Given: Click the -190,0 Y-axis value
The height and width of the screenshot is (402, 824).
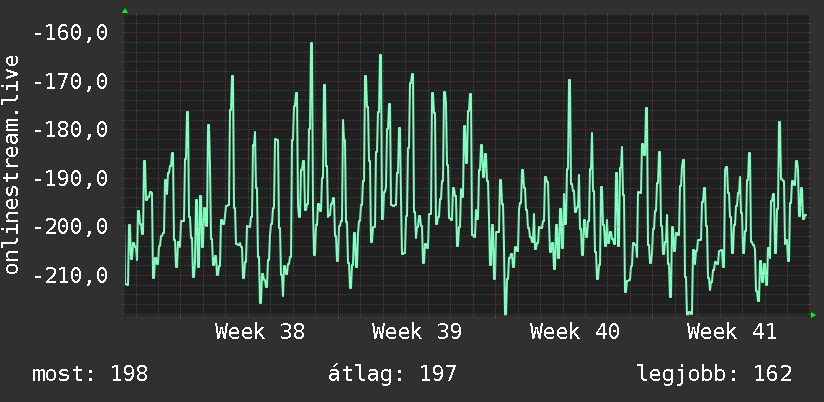Looking at the screenshot, I should point(70,178).
